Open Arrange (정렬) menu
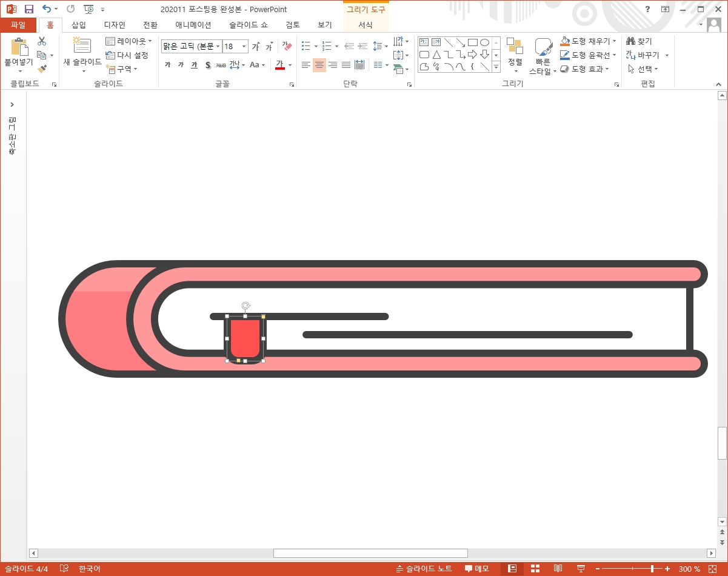 click(515, 55)
